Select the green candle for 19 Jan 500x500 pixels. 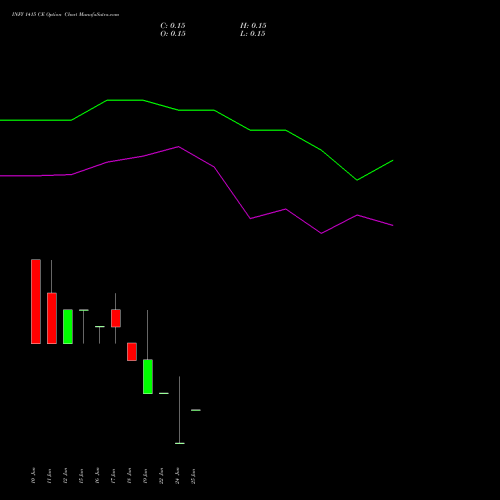point(148,376)
